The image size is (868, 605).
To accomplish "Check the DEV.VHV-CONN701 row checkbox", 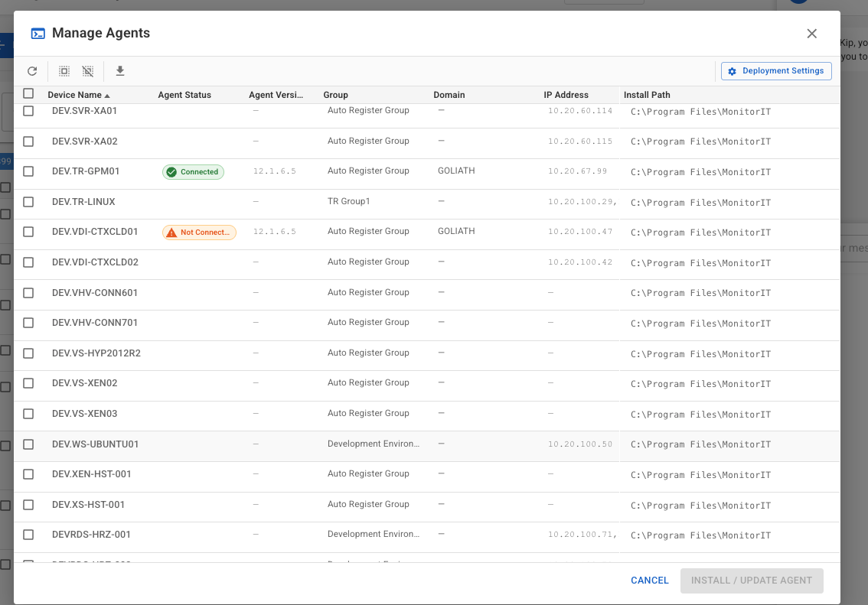I will (28, 323).
